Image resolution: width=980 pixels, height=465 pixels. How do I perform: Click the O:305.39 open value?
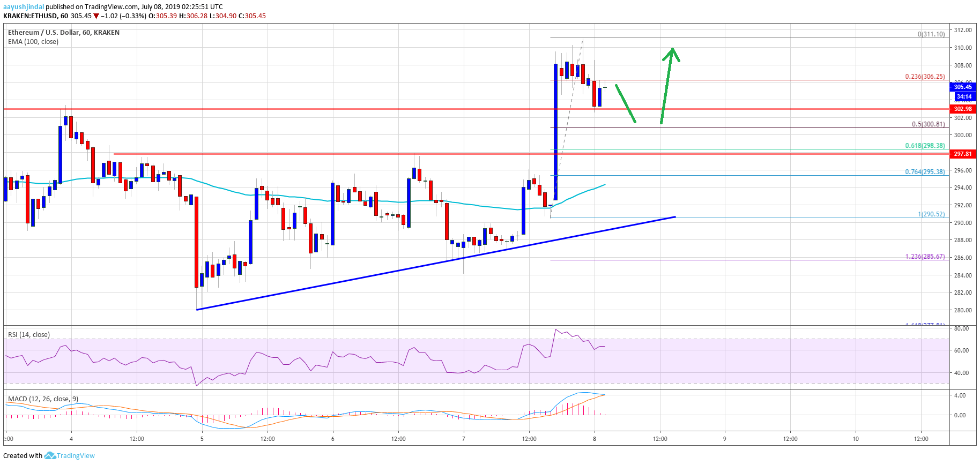(162, 16)
